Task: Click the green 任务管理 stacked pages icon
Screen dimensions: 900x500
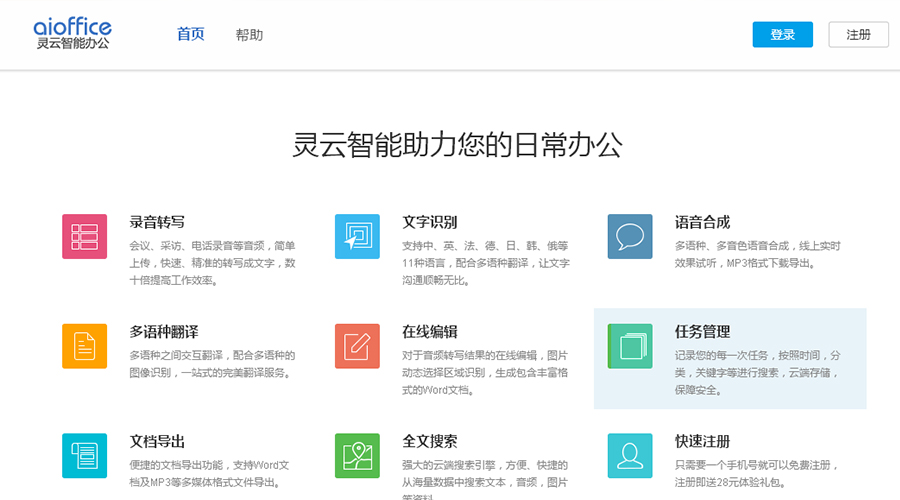Action: tap(630, 346)
